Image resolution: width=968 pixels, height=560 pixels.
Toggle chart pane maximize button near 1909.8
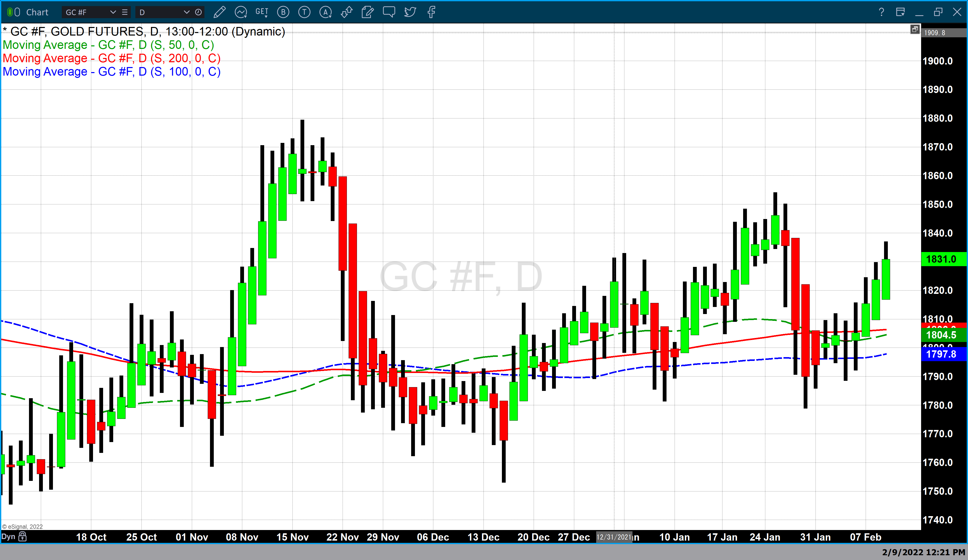[x=915, y=29]
